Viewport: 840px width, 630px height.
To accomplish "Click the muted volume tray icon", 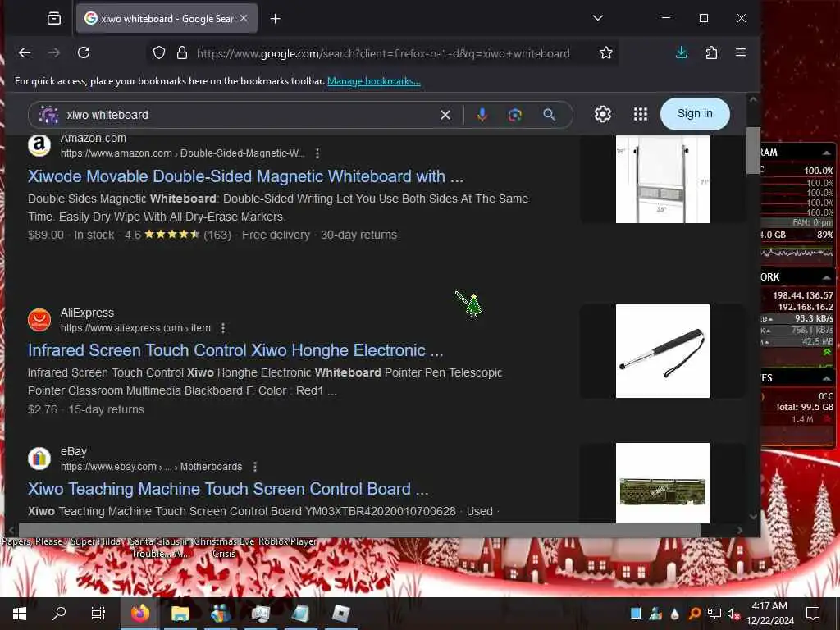I will pyautogui.click(x=733, y=614).
